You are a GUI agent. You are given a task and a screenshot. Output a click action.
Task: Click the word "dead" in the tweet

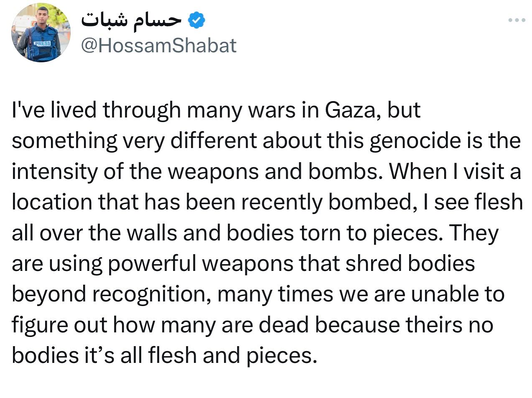click(286, 325)
